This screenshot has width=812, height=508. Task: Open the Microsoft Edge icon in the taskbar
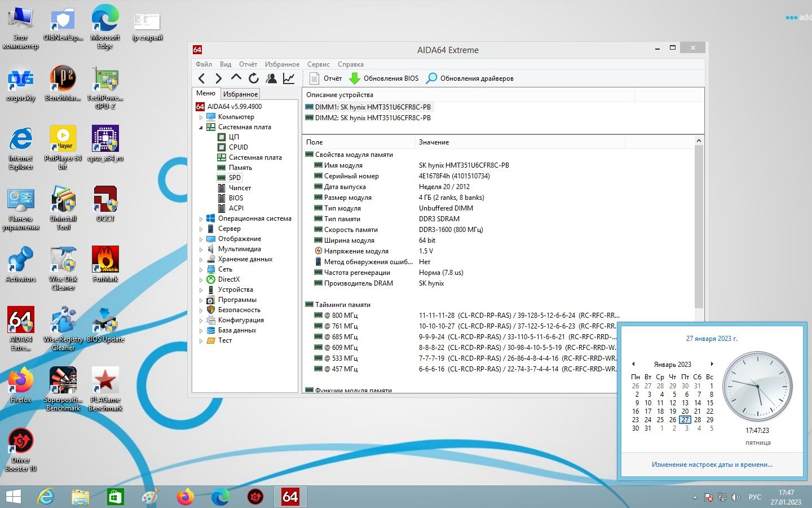(220, 497)
